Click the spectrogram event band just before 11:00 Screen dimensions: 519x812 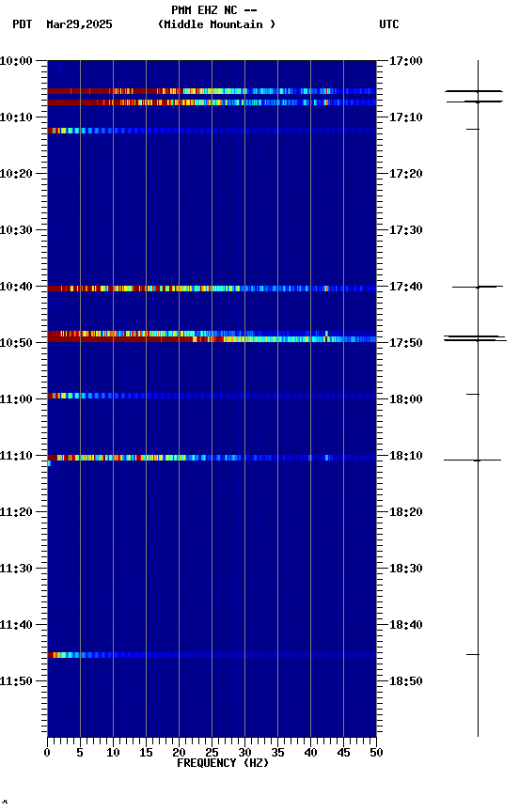tap(212, 396)
